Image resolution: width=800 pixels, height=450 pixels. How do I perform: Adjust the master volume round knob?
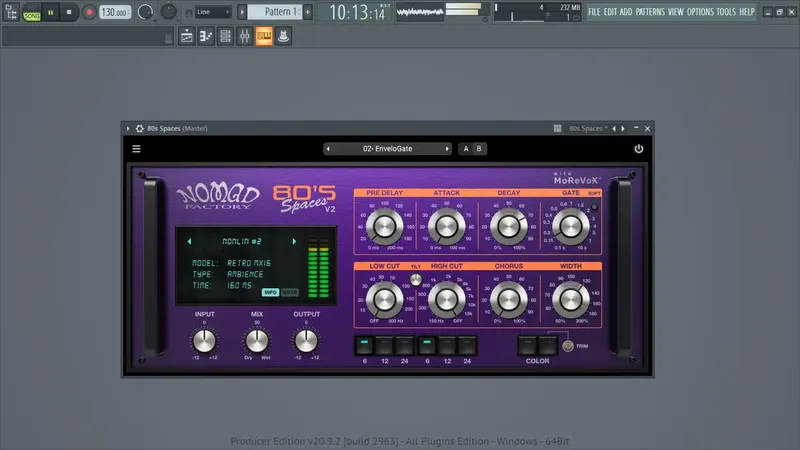pyautogui.click(x=145, y=12)
